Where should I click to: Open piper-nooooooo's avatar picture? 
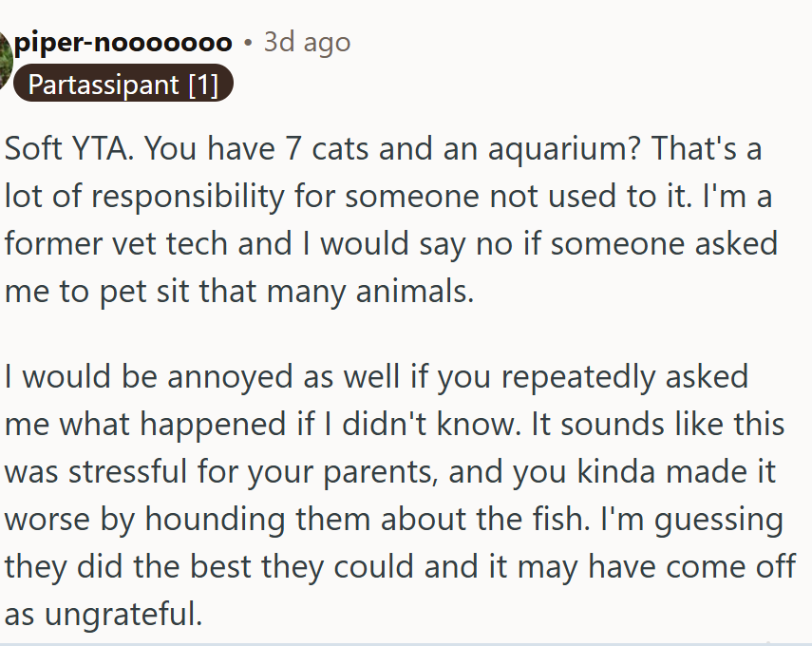pyautogui.click(x=5, y=60)
